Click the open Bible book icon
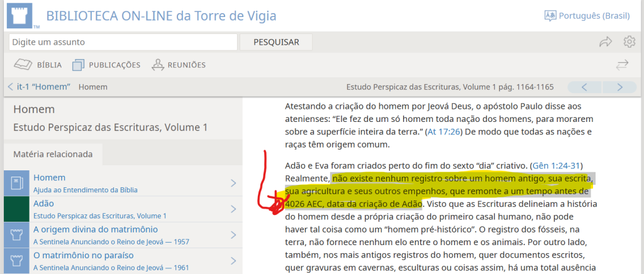Viewport: 644px width, 274px height. click(x=23, y=65)
